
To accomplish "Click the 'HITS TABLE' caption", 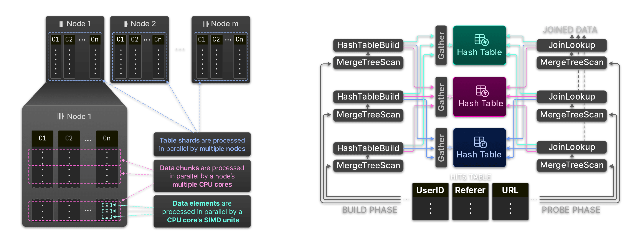I will 471,177.
